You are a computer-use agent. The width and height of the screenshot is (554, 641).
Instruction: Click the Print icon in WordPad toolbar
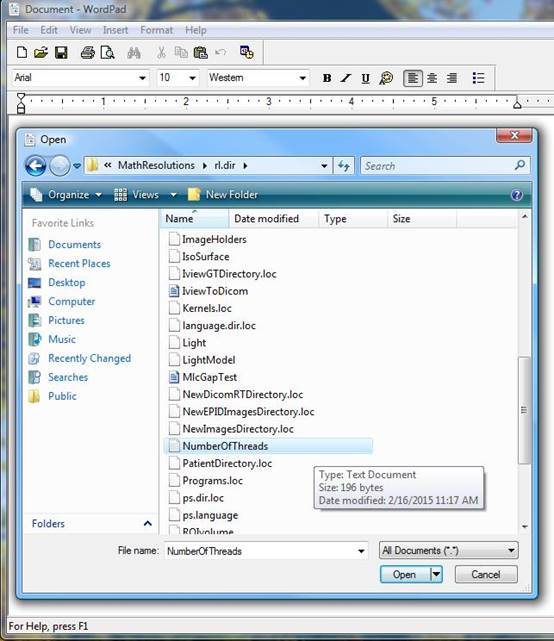(87, 52)
